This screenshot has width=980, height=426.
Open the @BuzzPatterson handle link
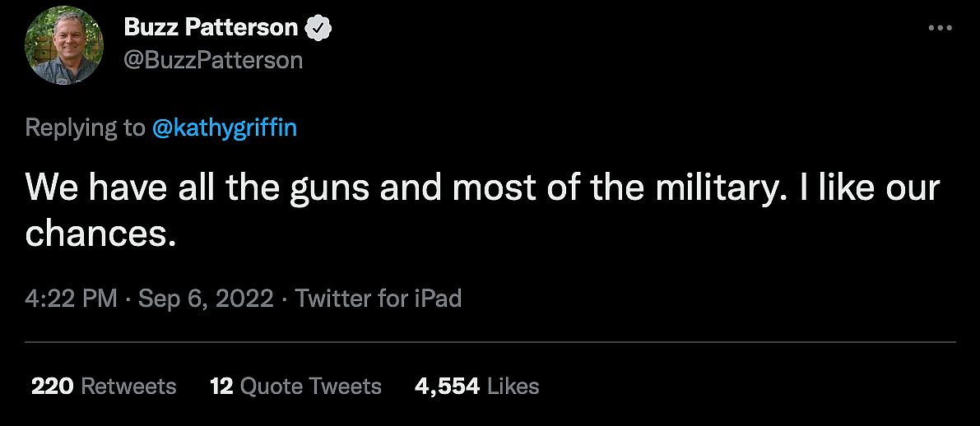pyautogui.click(x=213, y=60)
